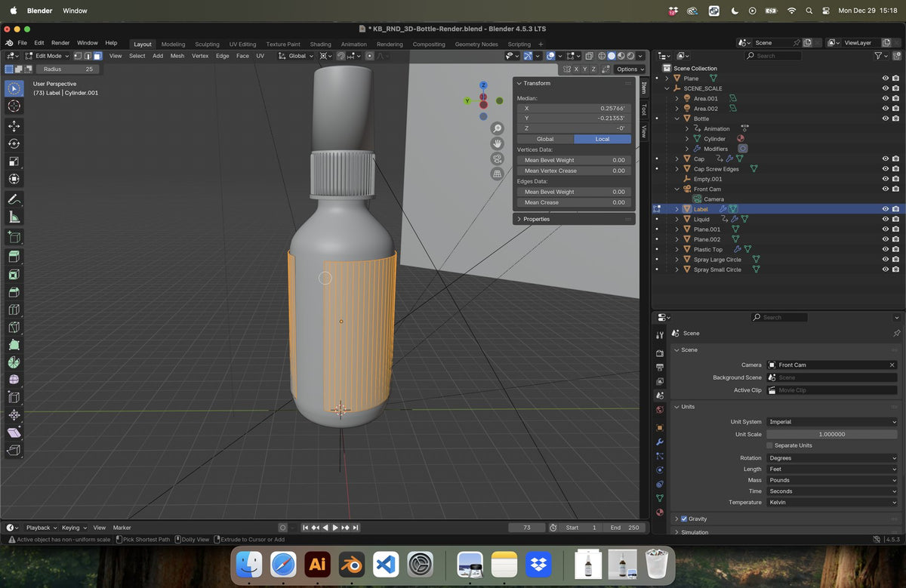Click the Radius value field
The image size is (906, 588).
(x=69, y=69)
